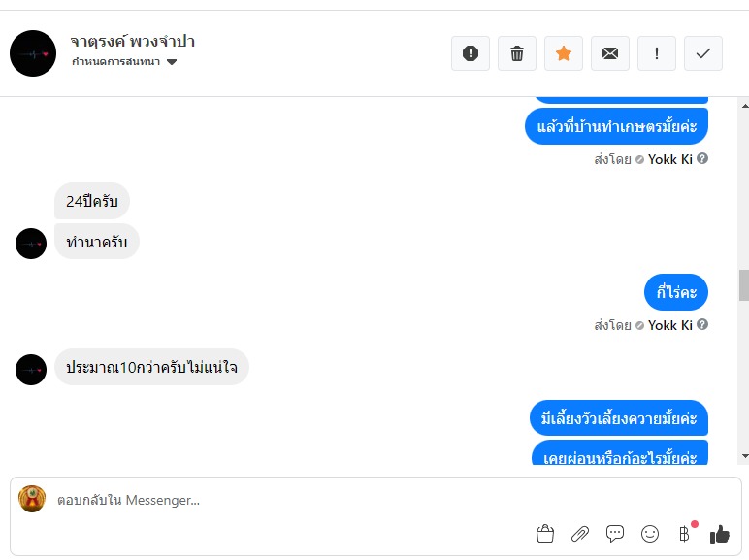
Task: Open the emoji picker
Action: pyautogui.click(x=650, y=533)
